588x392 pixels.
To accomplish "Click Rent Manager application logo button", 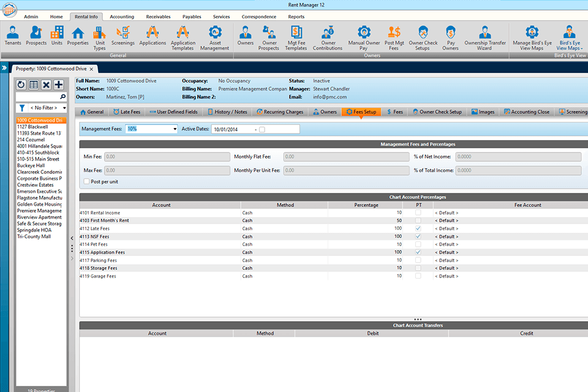I will [x=9, y=9].
